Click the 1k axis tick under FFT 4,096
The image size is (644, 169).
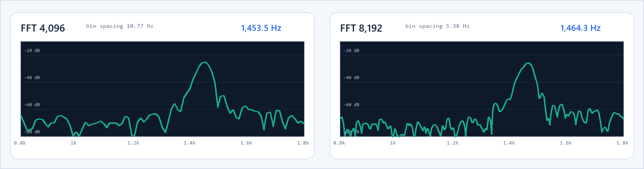[x=74, y=143]
